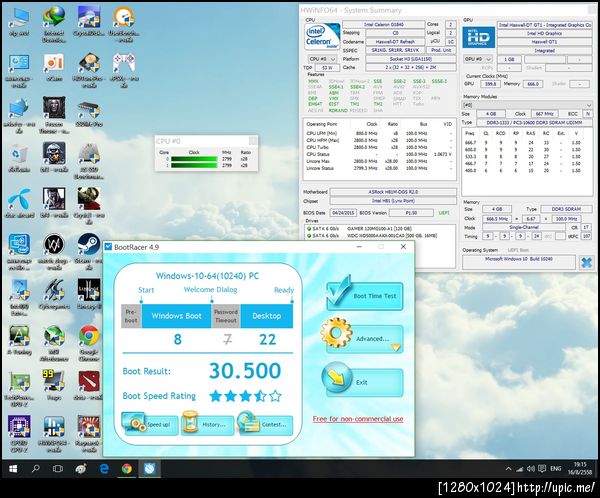
Task: Open taskbar Search magnifier
Action: (36, 469)
